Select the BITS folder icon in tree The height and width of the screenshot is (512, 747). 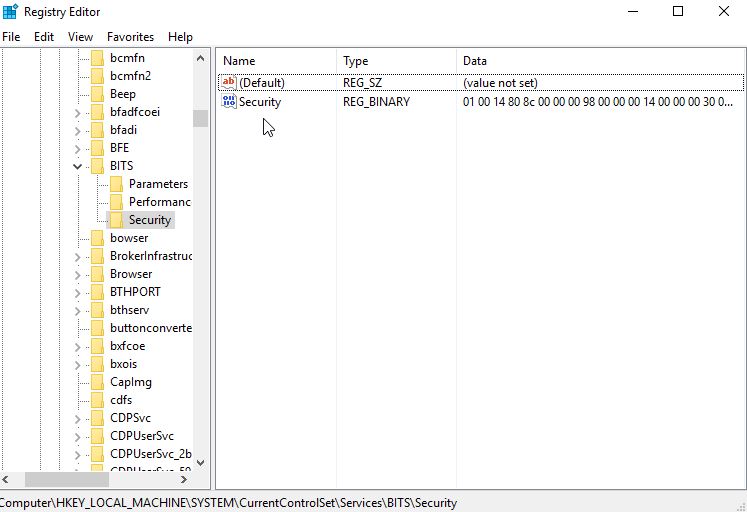click(97, 166)
